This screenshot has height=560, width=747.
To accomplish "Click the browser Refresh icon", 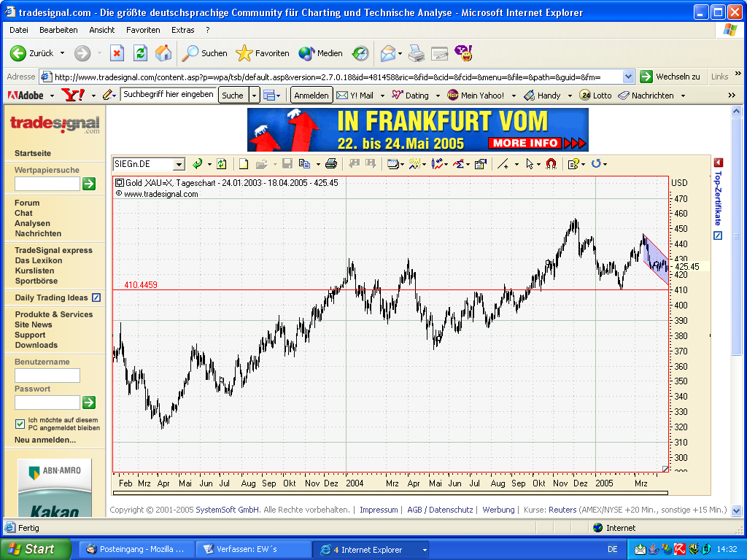I will coord(140,53).
